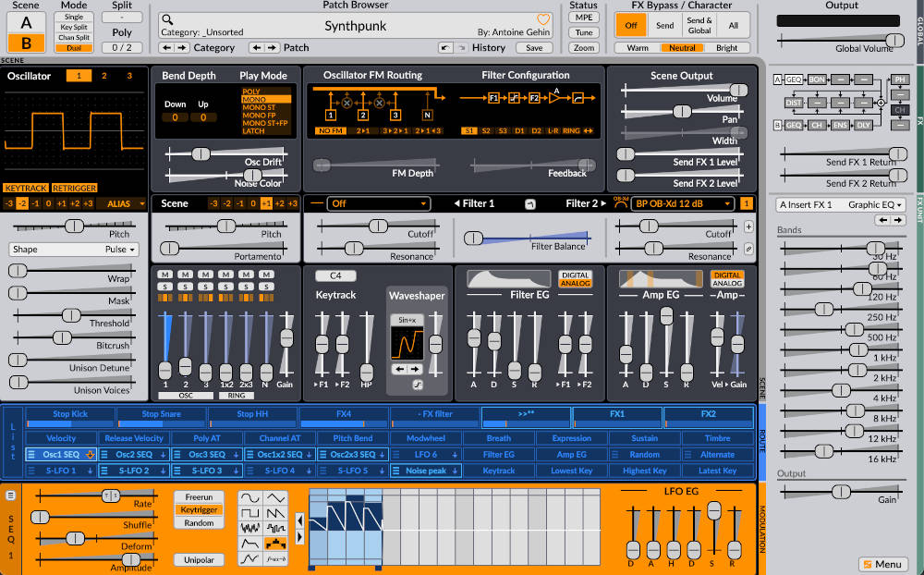The width and height of the screenshot is (924, 575).
Task: Open the S-LFO 2 modulator arrow menu
Action: pyautogui.click(x=162, y=471)
